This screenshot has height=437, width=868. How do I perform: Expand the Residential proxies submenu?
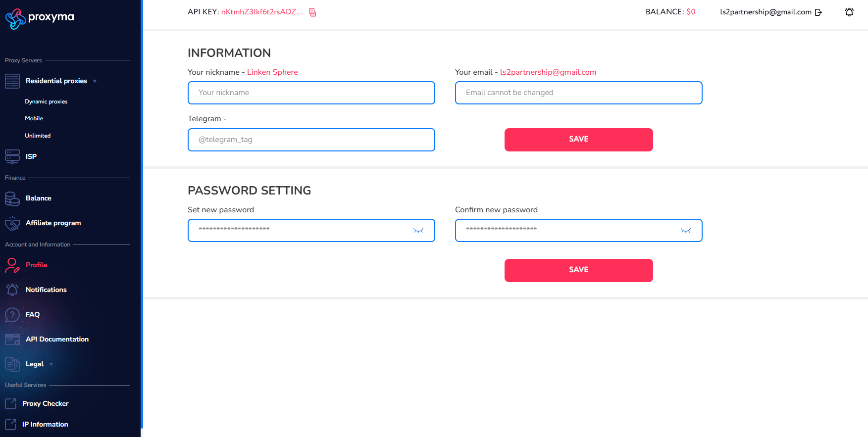[95, 81]
